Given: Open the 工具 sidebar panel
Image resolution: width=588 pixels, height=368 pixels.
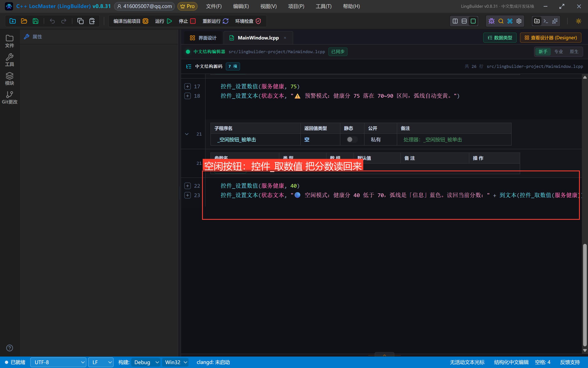Looking at the screenshot, I should [9, 60].
